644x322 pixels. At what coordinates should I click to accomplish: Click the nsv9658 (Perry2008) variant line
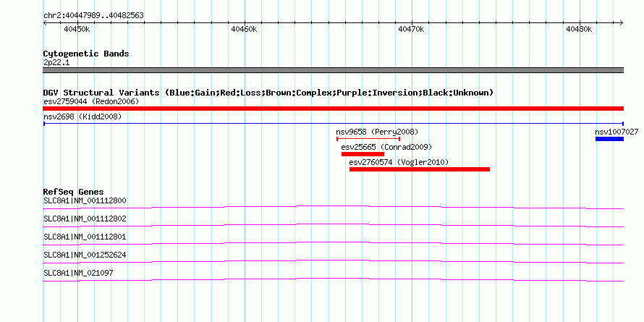coord(368,139)
